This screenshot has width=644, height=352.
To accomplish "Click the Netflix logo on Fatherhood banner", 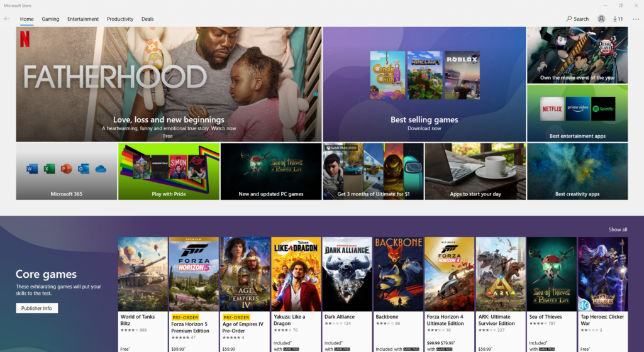I will pyautogui.click(x=25, y=40).
